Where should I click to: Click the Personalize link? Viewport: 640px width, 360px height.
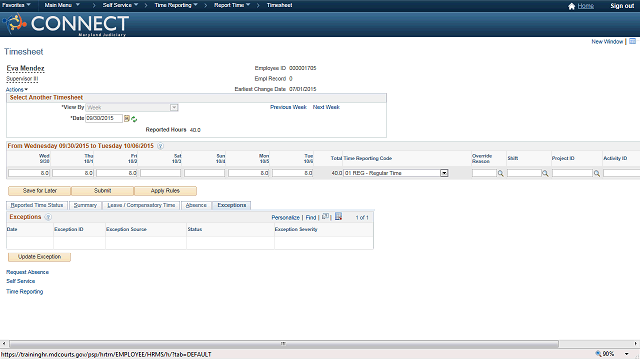point(285,218)
